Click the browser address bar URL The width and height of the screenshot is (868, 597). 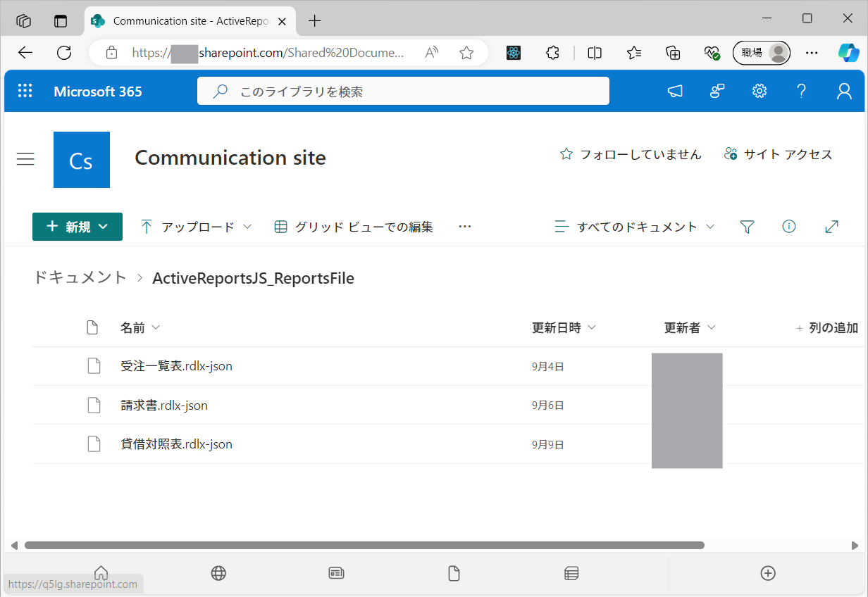coord(268,53)
